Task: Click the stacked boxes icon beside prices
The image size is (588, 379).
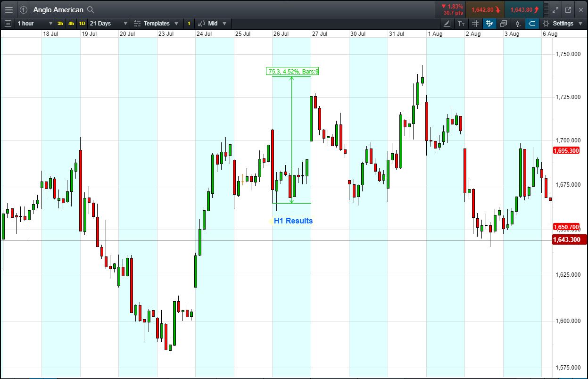Action: (546, 9)
